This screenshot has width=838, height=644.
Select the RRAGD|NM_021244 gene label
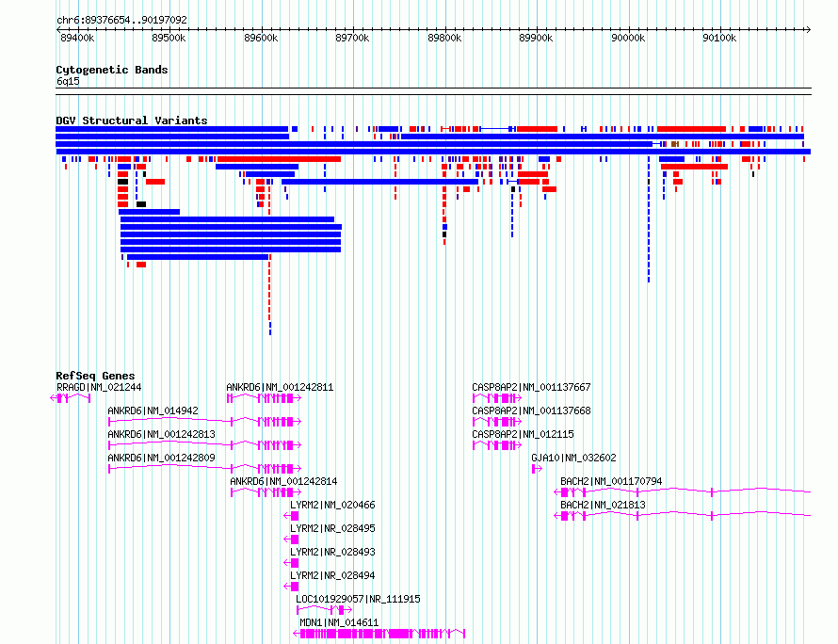click(99, 387)
